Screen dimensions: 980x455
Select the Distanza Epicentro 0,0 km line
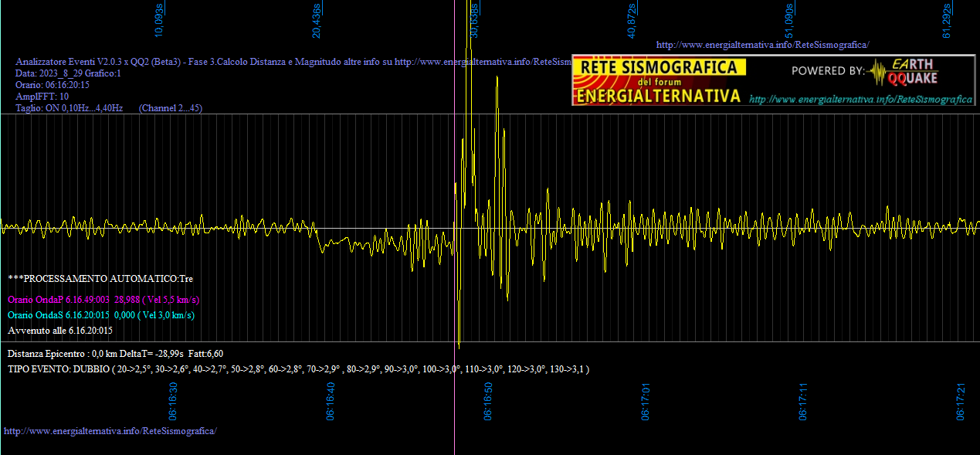coord(116,354)
